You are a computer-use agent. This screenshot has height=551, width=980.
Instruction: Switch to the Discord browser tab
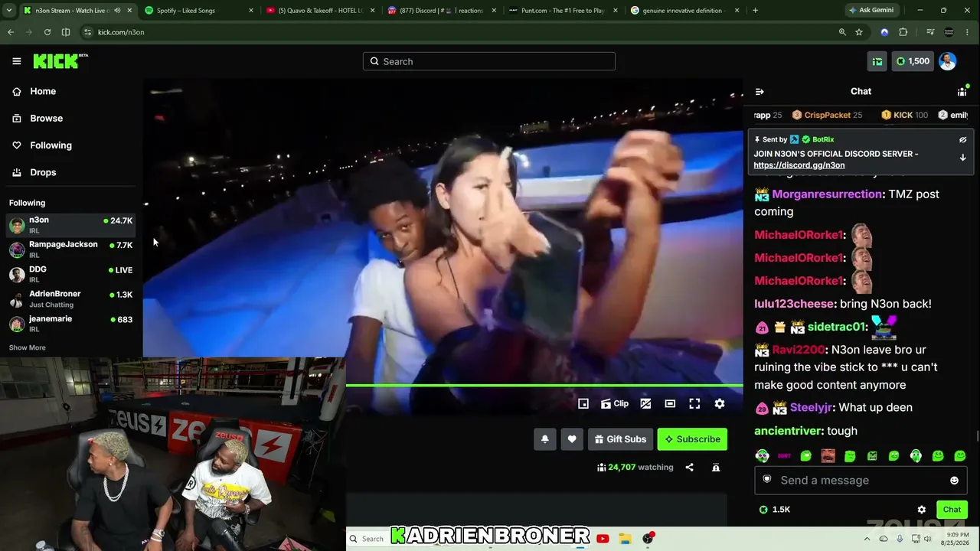pos(440,11)
